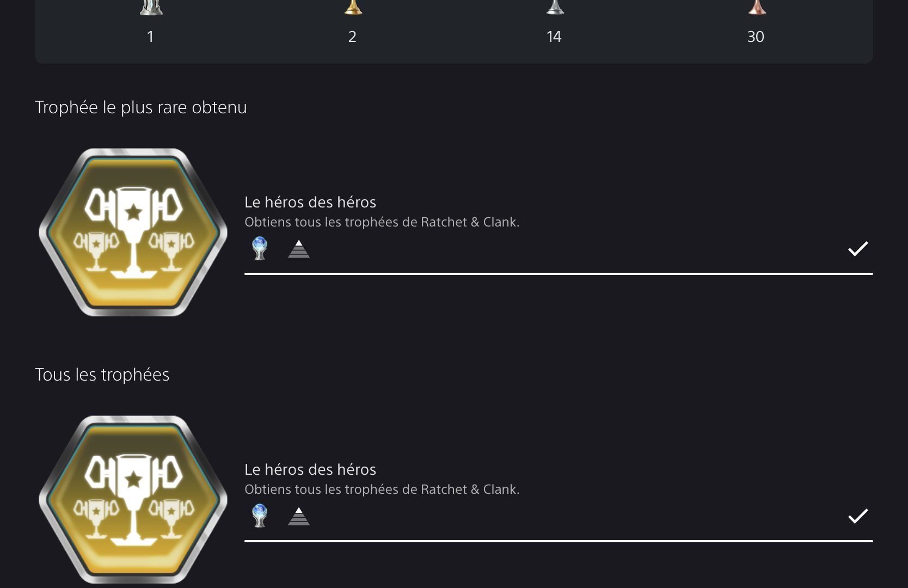Click rarity pyramid icon under Tous les trophées
Viewport: 908px width, 588px height.
pos(298,516)
